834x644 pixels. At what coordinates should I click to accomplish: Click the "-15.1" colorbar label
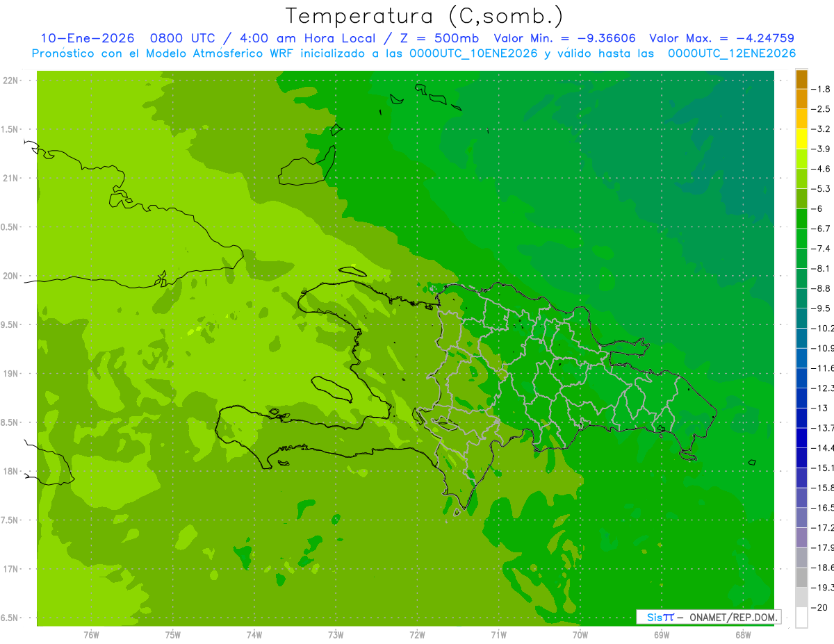[821, 468]
